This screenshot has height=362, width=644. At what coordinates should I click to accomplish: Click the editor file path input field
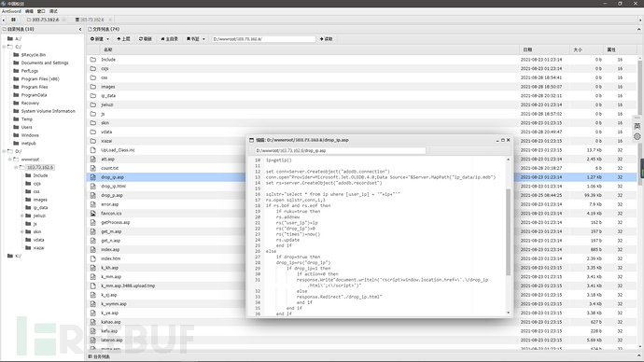[340, 150]
